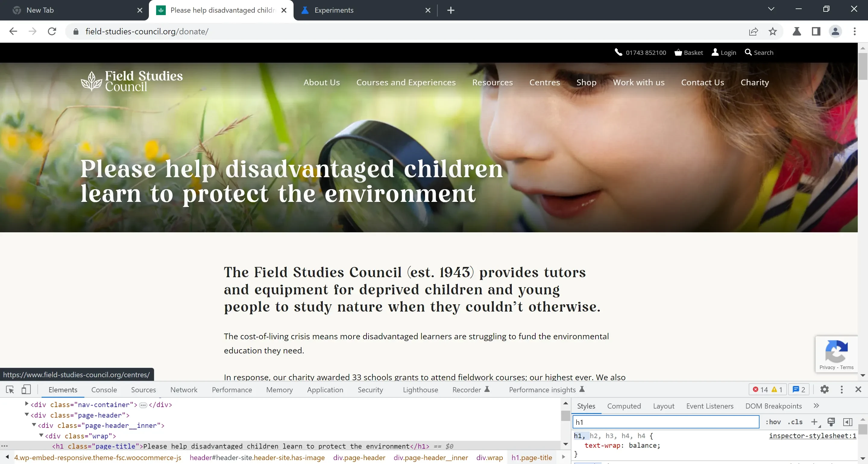
Task: Toggle the computed styles sidebar icon
Action: [x=848, y=422]
